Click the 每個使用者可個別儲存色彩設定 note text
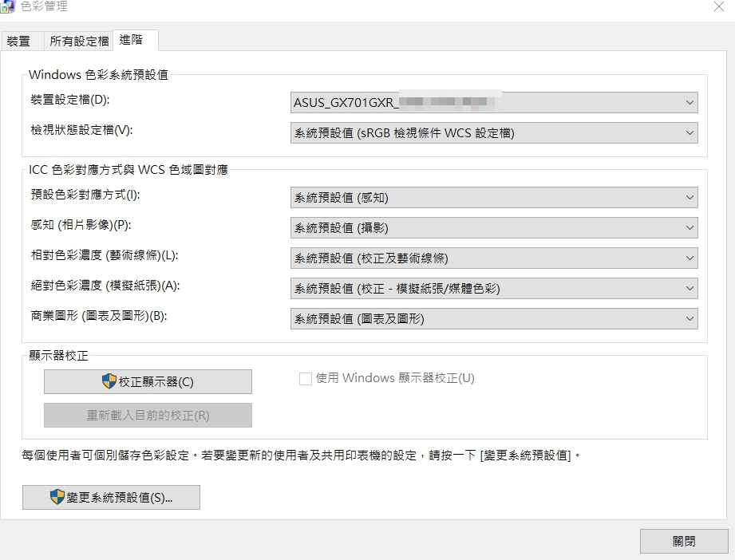This screenshot has height=560, width=735. coord(301,455)
